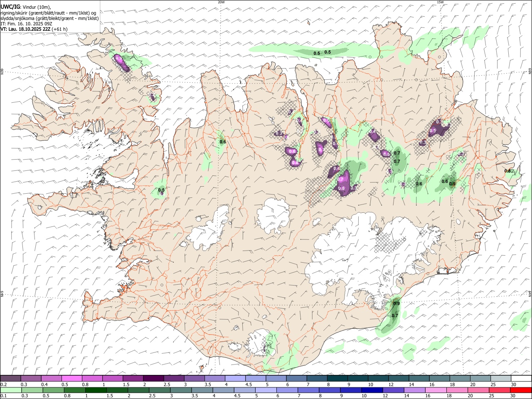532x399 pixels.
Task: Click the '0.8' label under the bottom legend row
Action: (67, 396)
